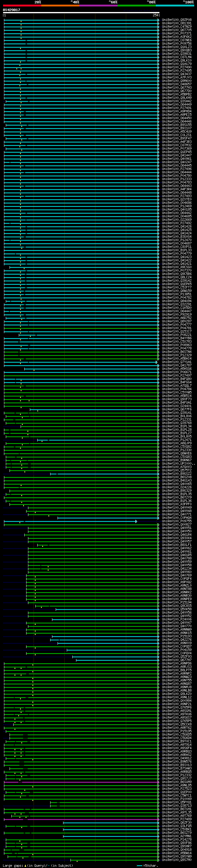The width and height of the screenshot is (197, 868).
Task: Click the UniRef100_C0PA04 label
Action: click(176, 518)
